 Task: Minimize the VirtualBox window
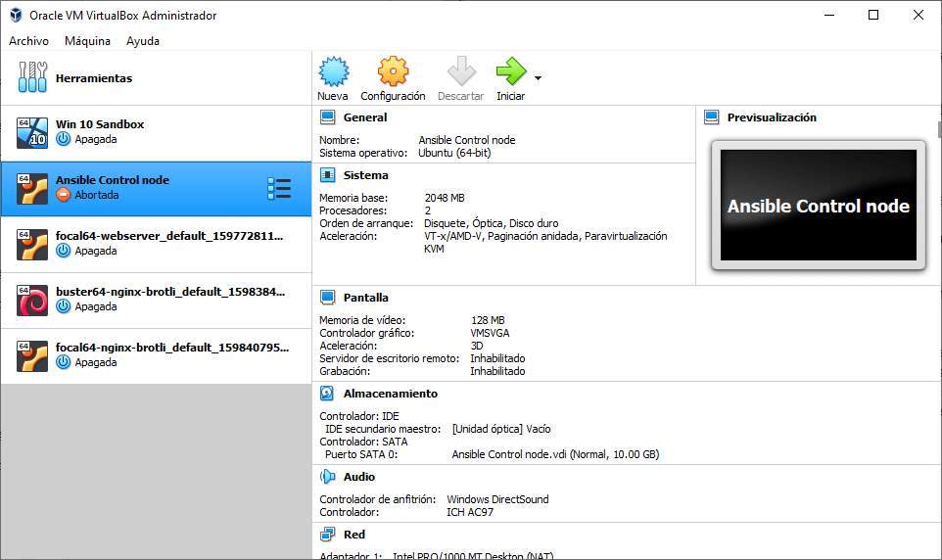click(829, 15)
